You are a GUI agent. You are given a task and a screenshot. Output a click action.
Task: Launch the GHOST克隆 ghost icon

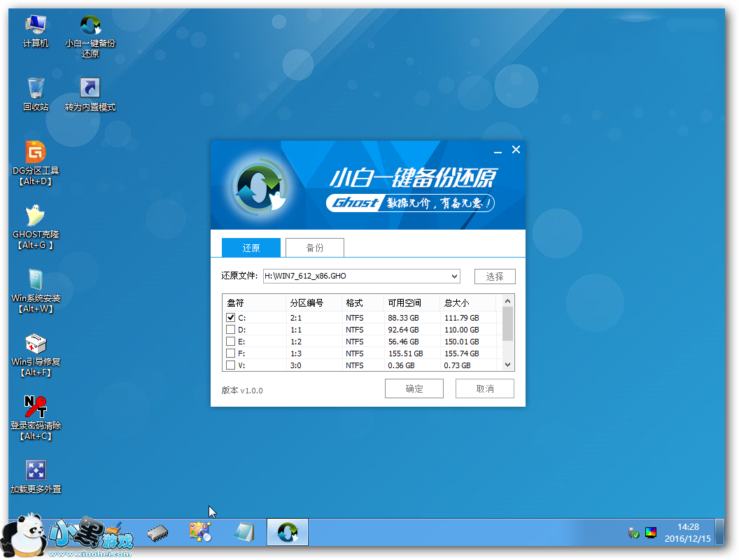(36, 216)
